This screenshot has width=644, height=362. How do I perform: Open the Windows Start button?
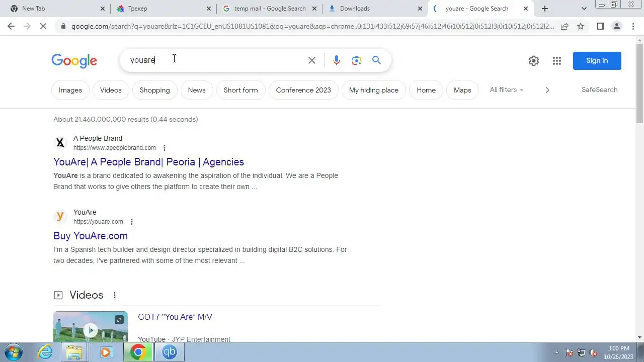(14, 352)
